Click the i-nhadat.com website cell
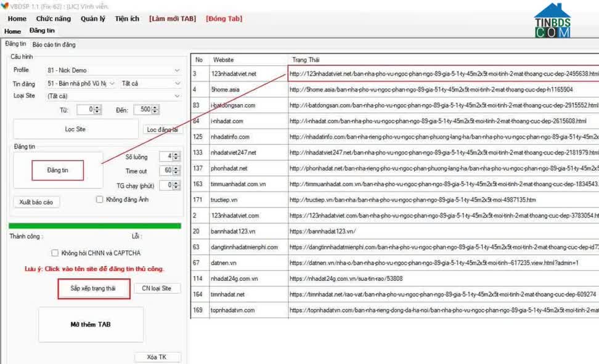This screenshot has height=364, width=599. click(249, 121)
